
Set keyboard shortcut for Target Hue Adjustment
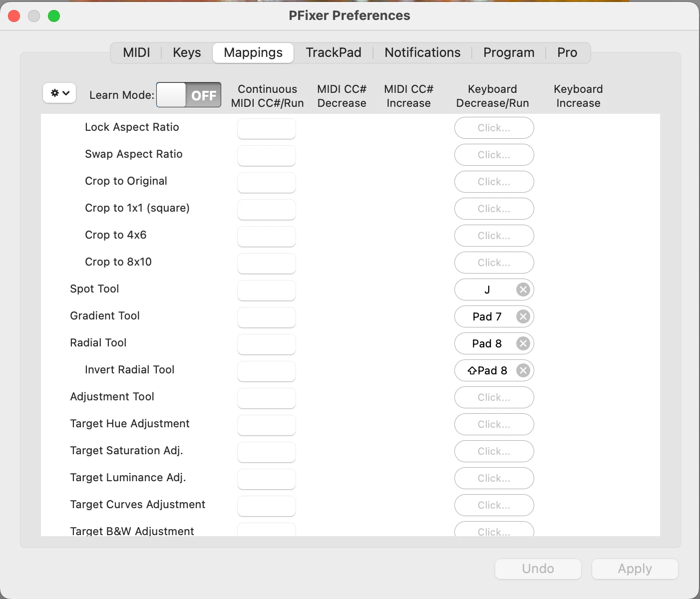494,424
